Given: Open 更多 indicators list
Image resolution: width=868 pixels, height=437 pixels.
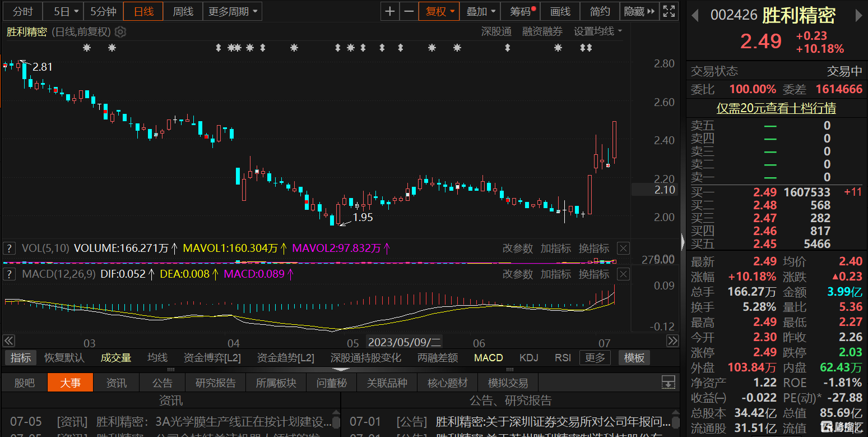Looking at the screenshot, I should (x=595, y=357).
